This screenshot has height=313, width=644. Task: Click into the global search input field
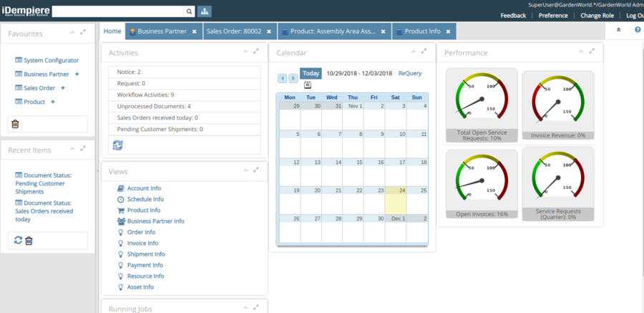point(117,11)
